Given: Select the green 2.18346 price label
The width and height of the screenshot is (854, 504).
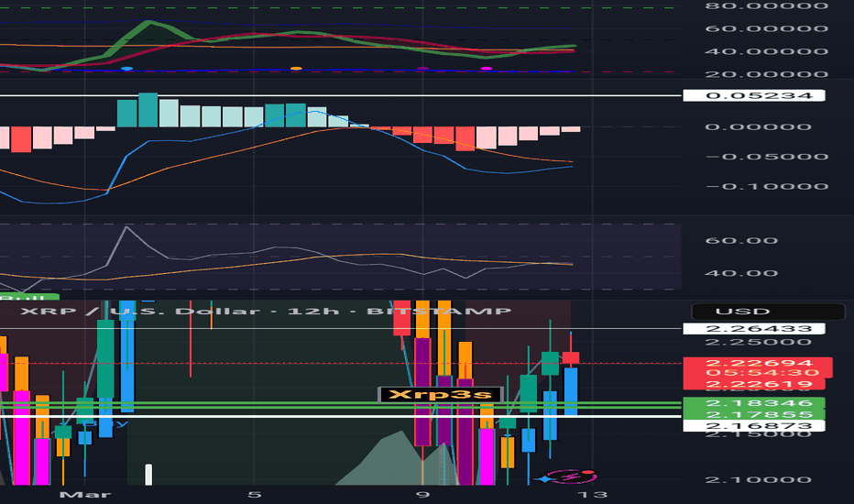Looking at the screenshot, I should (x=754, y=403).
